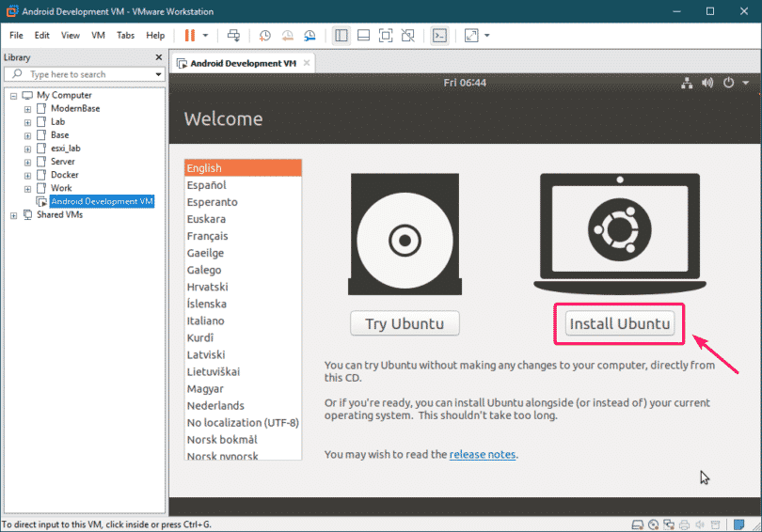Screen dimensions: 762x532
Task: Expand the Docker tree node
Action: [x=27, y=175]
